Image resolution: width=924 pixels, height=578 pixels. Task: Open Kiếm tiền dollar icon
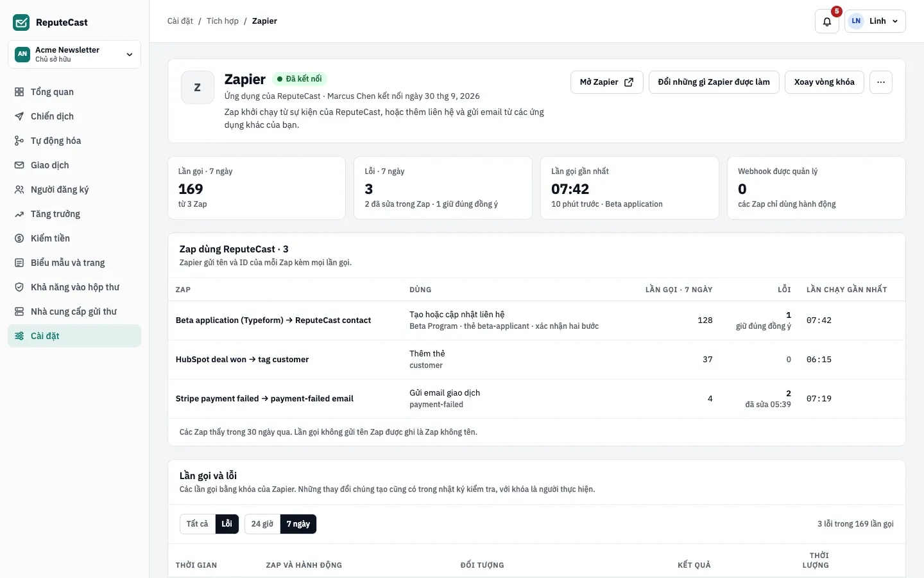pos(19,238)
